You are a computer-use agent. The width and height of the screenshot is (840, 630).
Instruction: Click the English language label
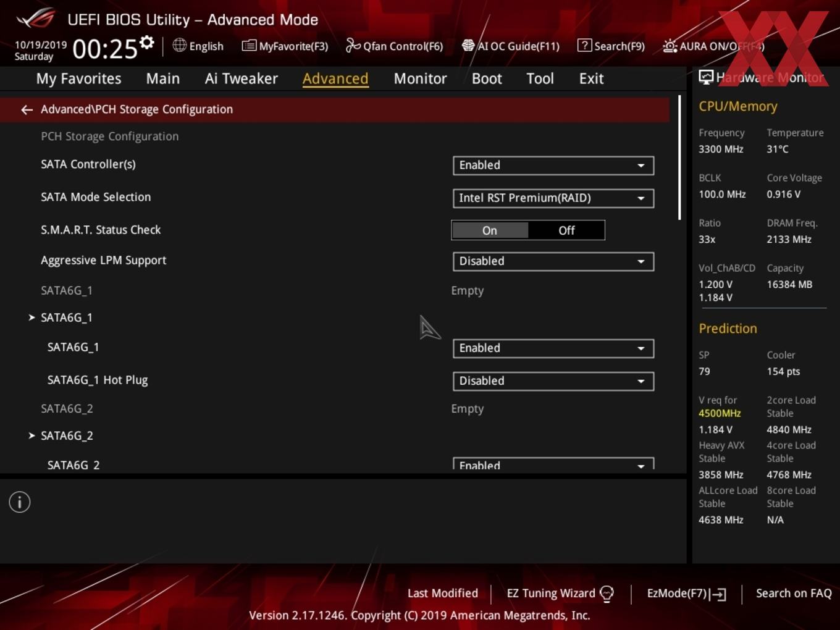[206, 46]
